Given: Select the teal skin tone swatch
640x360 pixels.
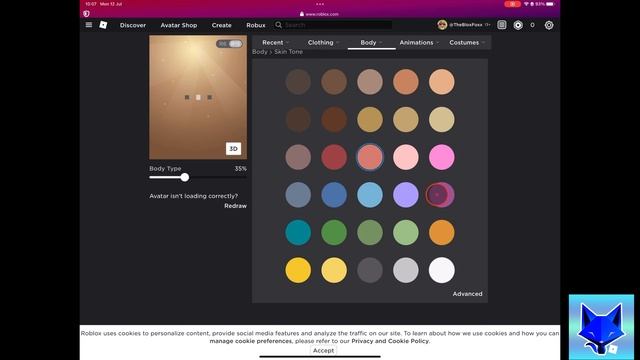Looking at the screenshot, I should pos(298,233).
